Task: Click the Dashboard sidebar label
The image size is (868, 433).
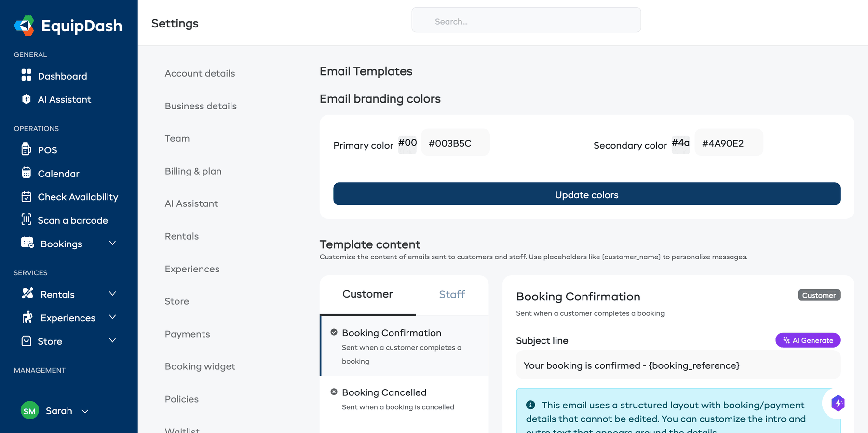Action: click(x=63, y=76)
